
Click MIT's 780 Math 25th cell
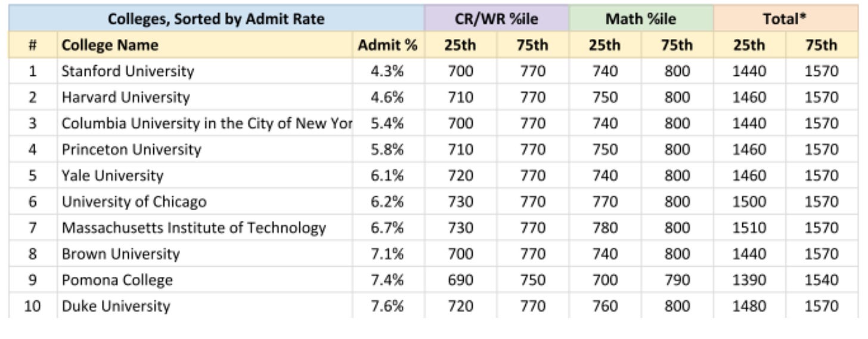coord(604,228)
